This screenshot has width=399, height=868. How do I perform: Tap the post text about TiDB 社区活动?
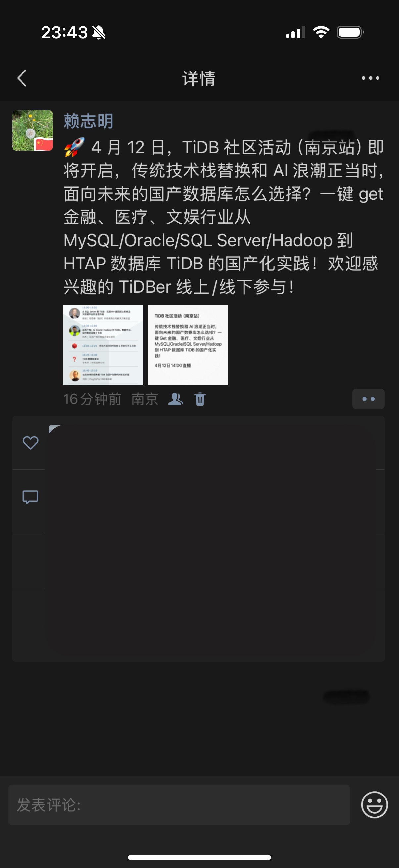(x=224, y=217)
